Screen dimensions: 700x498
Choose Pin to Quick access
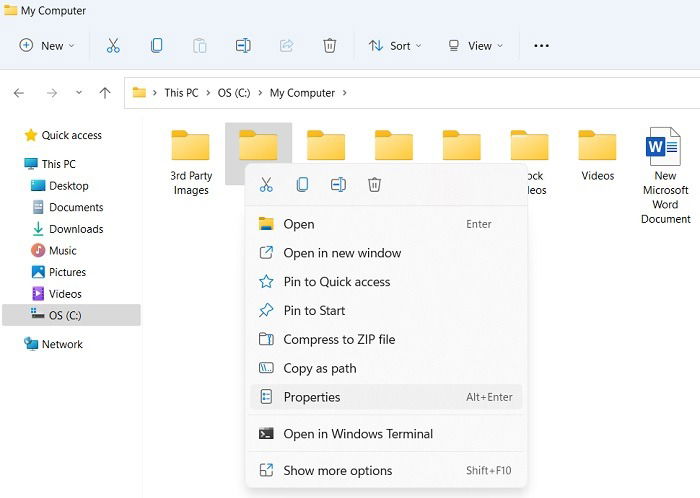point(386,282)
